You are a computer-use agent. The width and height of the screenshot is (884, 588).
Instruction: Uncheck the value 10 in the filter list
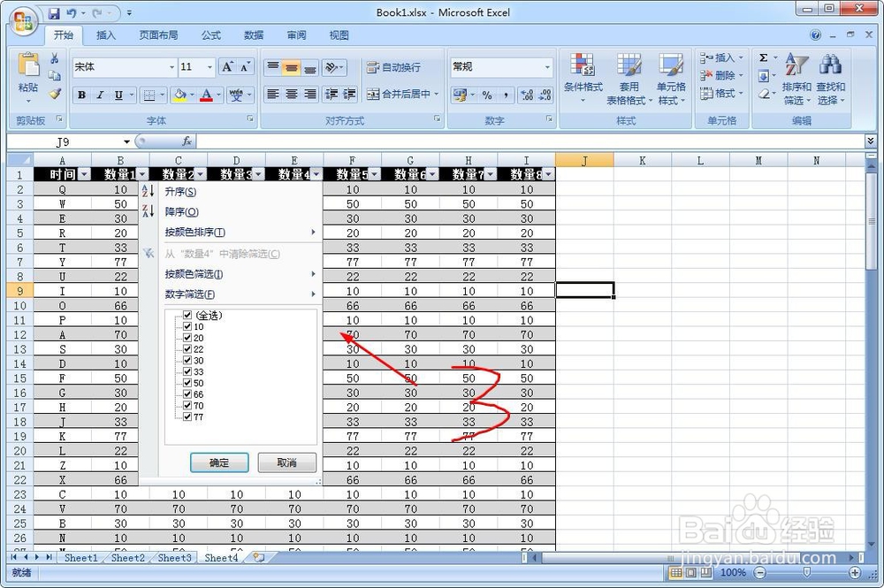point(187,326)
